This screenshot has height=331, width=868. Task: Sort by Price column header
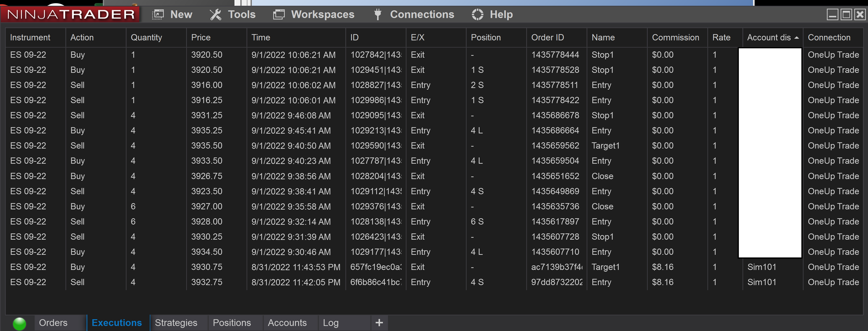point(216,37)
